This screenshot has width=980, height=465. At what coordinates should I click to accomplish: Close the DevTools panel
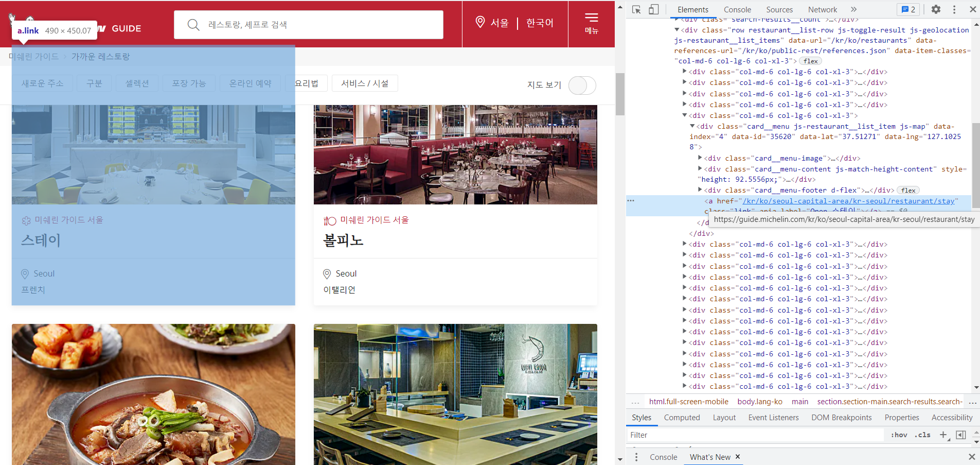(x=973, y=9)
